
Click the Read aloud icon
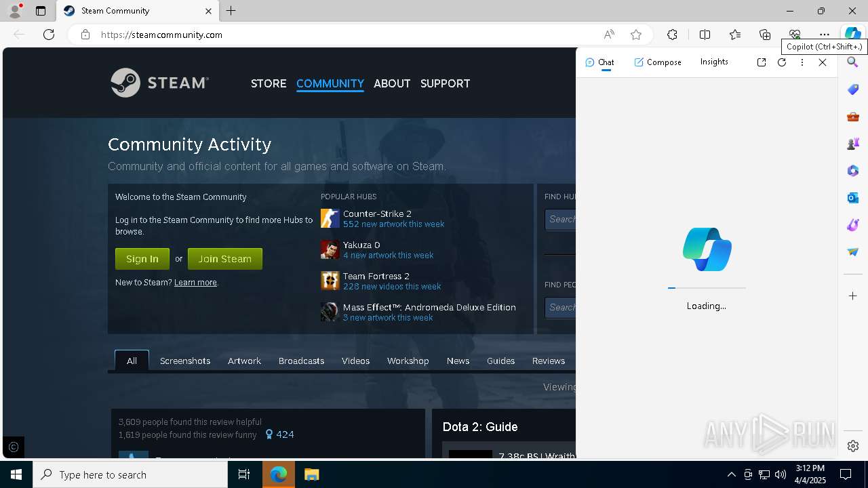tap(609, 35)
